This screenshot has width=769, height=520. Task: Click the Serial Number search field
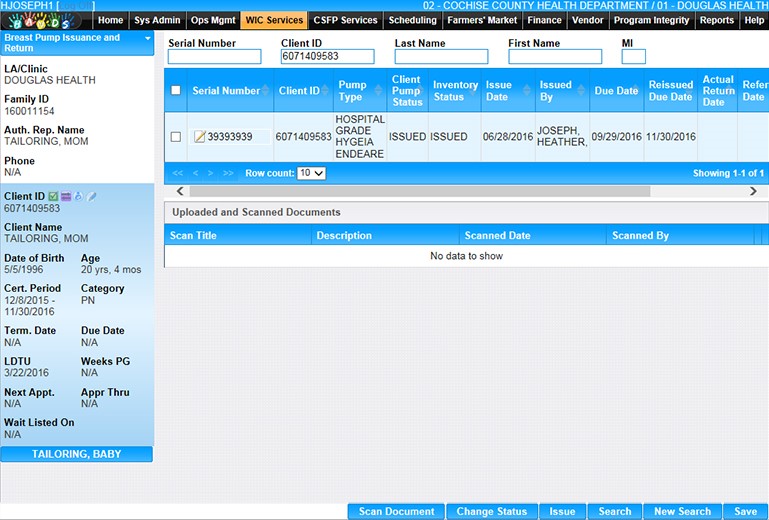(214, 57)
